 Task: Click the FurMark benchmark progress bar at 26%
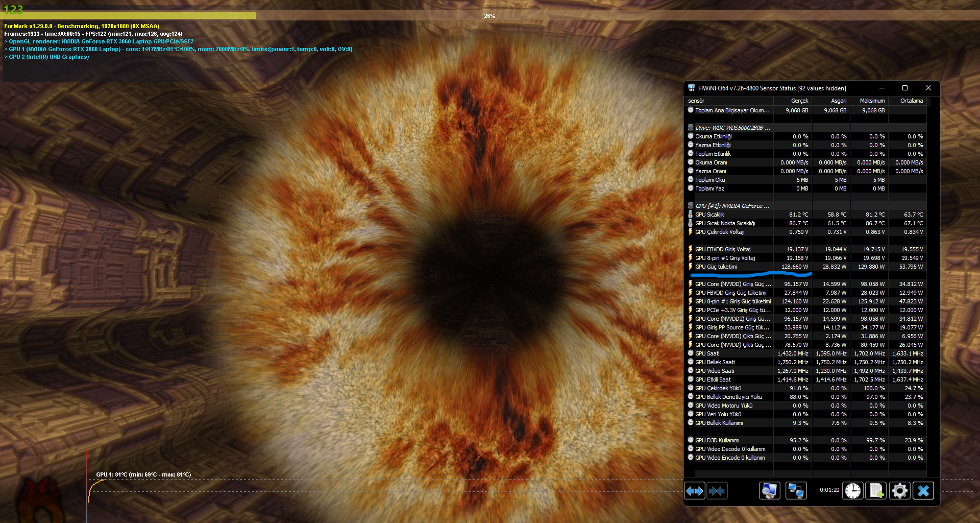pyautogui.click(x=490, y=16)
